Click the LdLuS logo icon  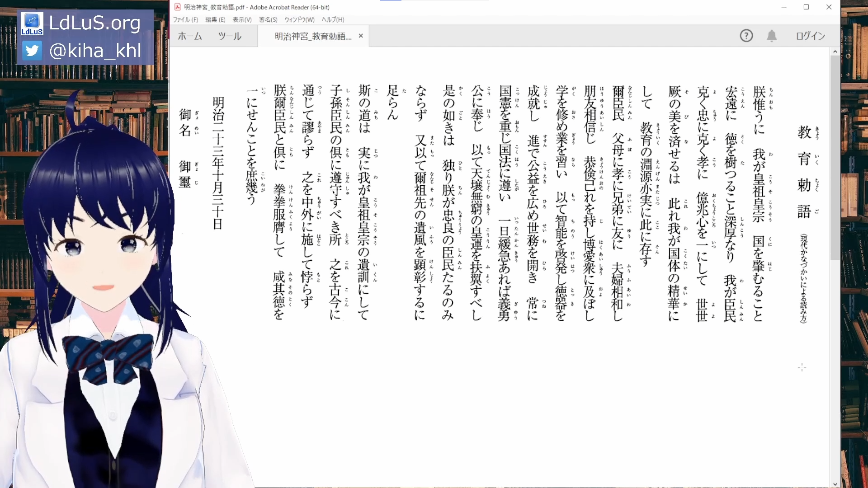[32, 23]
